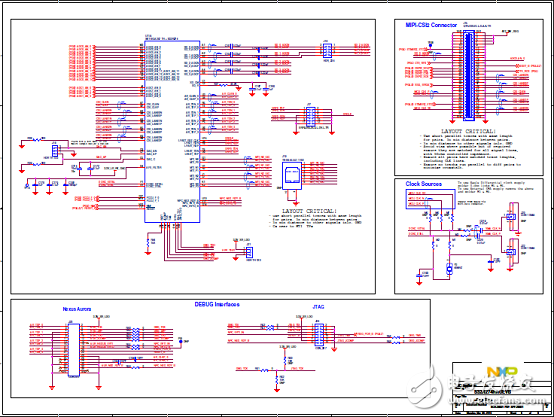Viewport: 554px width, 417px height.
Task: Select the square socket component beside main IC
Action: (x=292, y=176)
